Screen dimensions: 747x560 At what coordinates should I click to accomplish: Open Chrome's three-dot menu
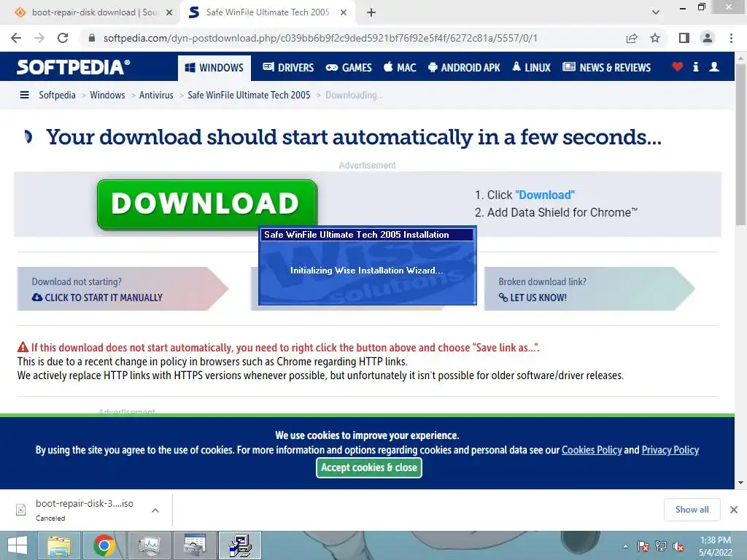(731, 38)
